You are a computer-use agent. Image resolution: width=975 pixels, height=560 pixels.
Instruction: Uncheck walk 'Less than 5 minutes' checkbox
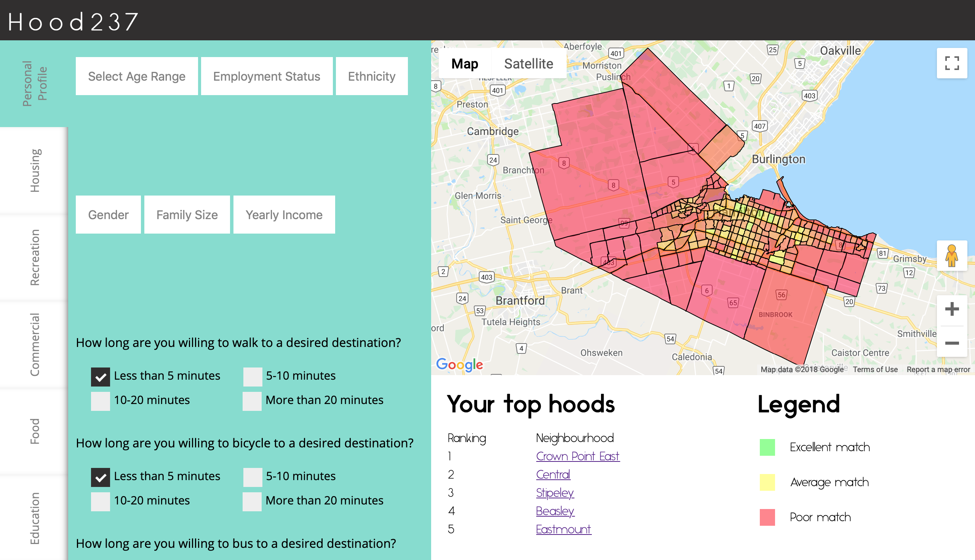101,377
